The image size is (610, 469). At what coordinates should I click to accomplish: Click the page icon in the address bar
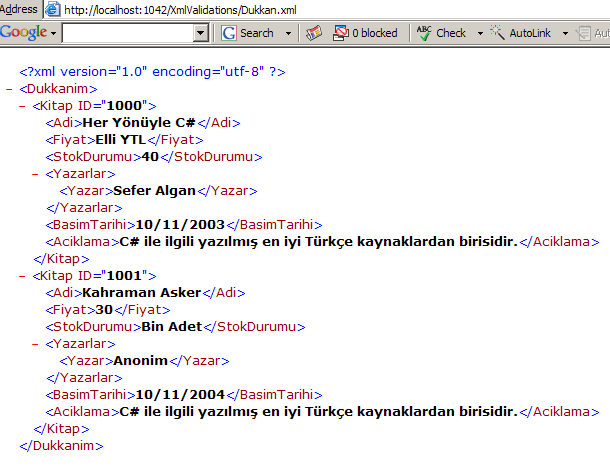click(x=53, y=9)
